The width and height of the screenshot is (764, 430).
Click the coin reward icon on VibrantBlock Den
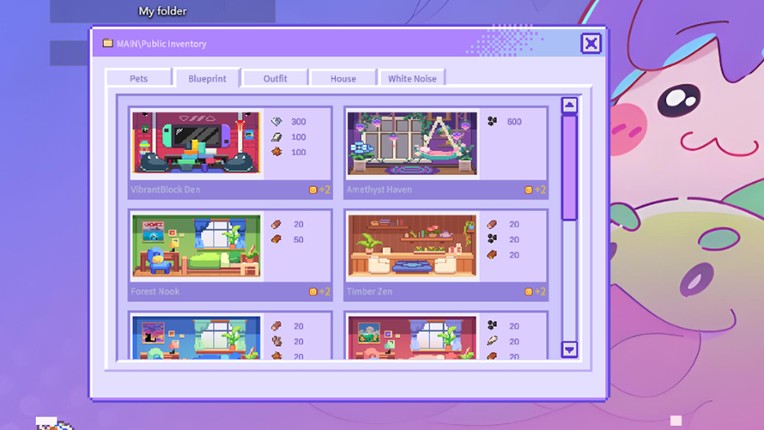[313, 189]
